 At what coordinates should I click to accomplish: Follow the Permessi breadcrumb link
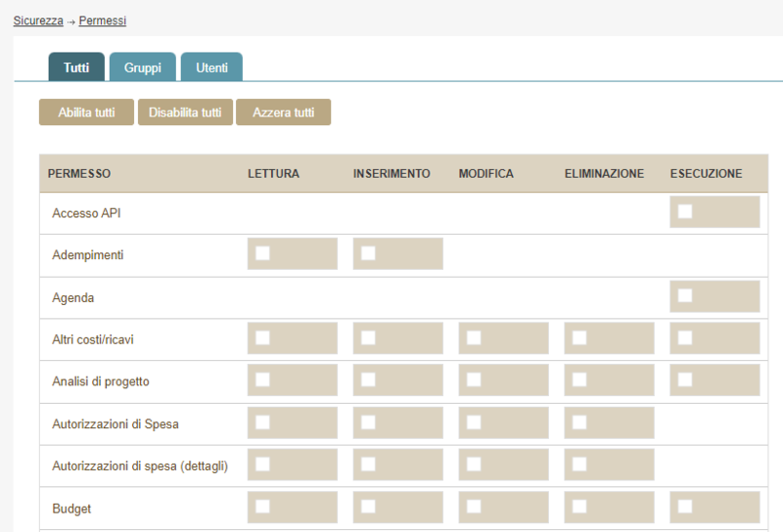tap(102, 21)
